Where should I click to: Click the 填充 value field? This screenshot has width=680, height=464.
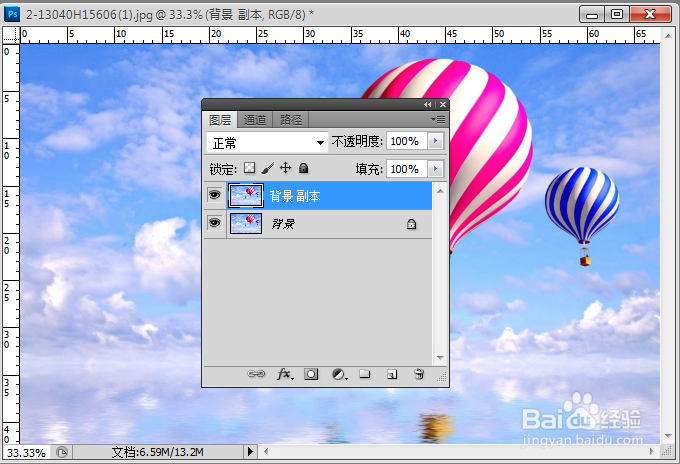click(407, 169)
